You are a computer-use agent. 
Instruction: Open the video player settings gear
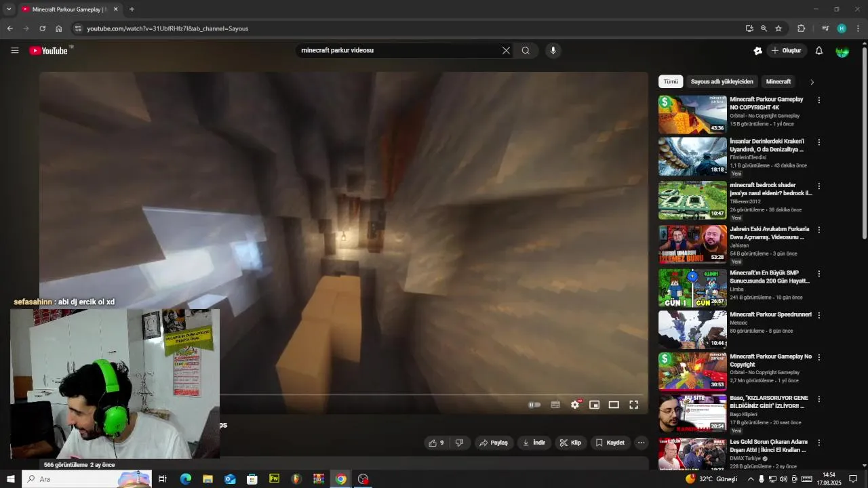[575, 405]
